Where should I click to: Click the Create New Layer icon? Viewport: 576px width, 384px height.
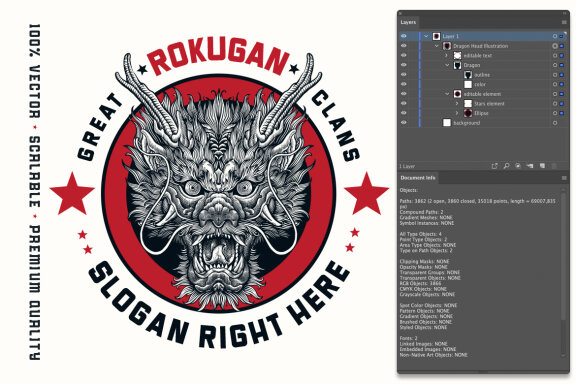542,166
